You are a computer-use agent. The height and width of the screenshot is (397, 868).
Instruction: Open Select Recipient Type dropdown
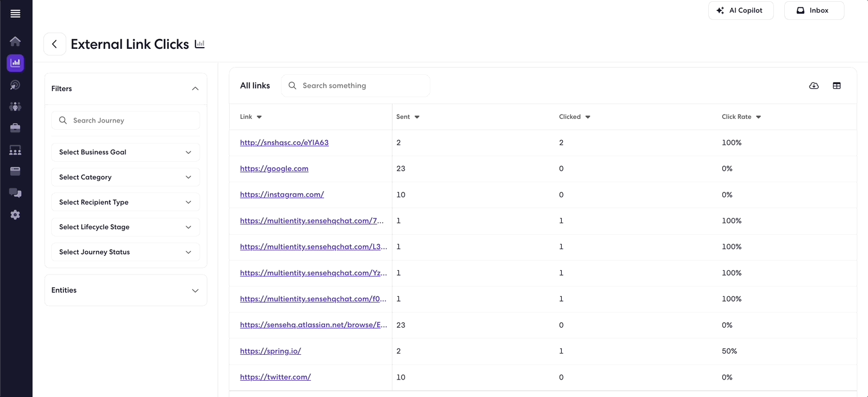[x=125, y=202]
